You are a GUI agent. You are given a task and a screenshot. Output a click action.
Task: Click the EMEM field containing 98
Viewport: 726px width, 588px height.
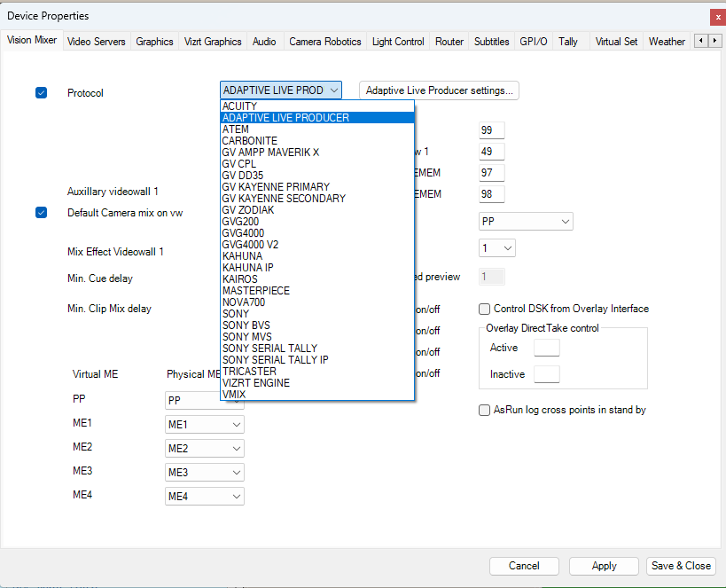pos(492,194)
